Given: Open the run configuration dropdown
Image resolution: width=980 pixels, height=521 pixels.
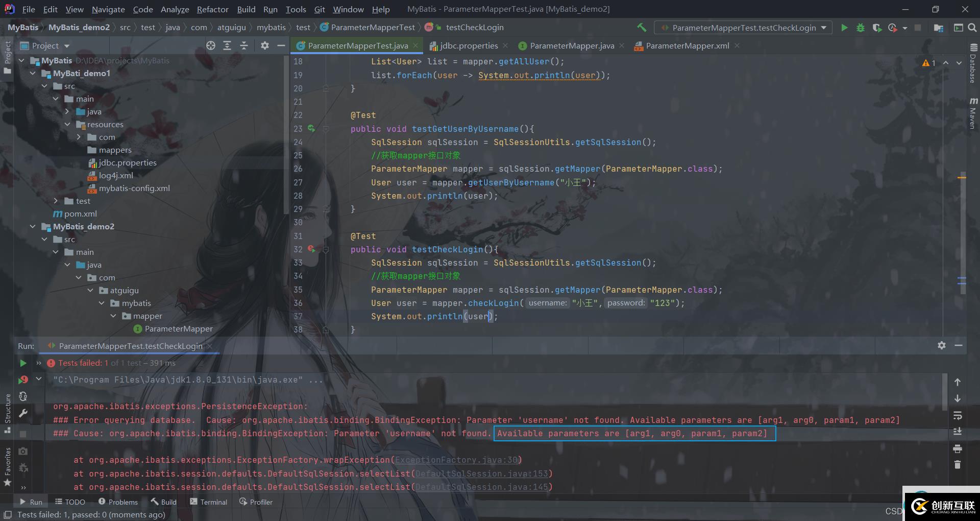Looking at the screenshot, I should click(x=743, y=28).
